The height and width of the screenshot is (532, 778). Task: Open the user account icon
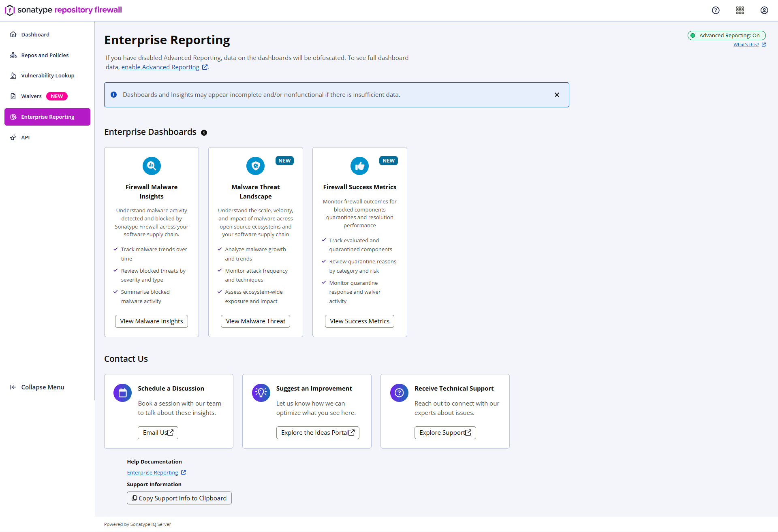pos(764,11)
